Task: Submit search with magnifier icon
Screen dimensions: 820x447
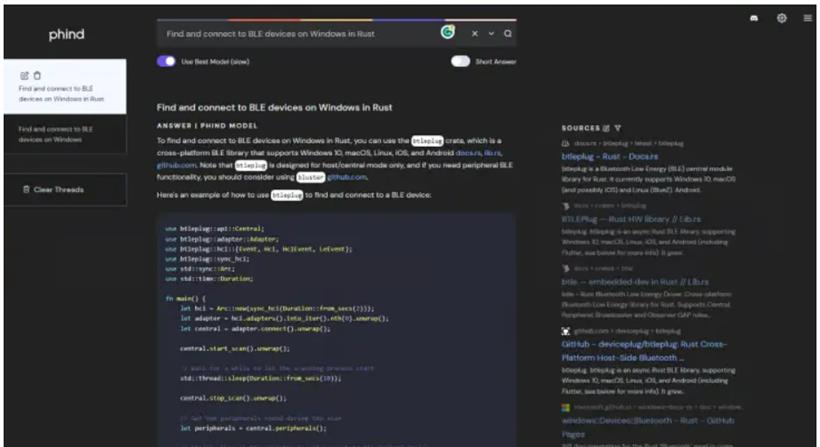Action: pos(508,33)
